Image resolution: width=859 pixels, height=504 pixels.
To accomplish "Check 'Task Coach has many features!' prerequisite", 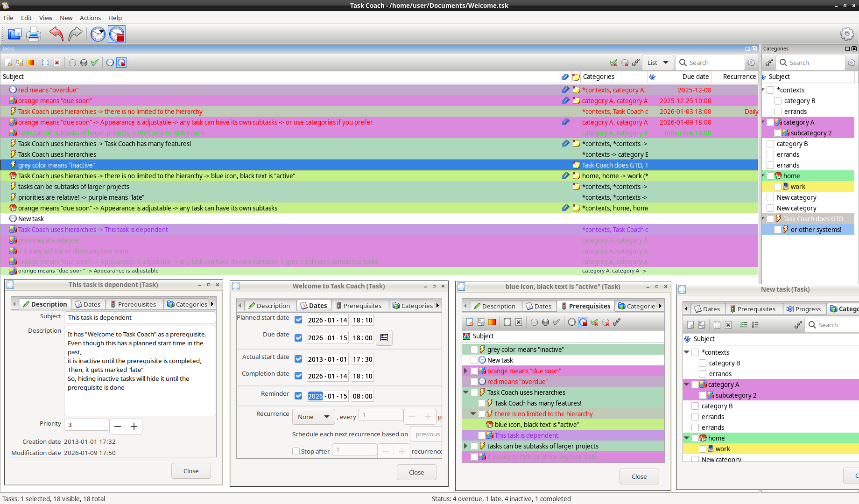I will [x=482, y=403].
